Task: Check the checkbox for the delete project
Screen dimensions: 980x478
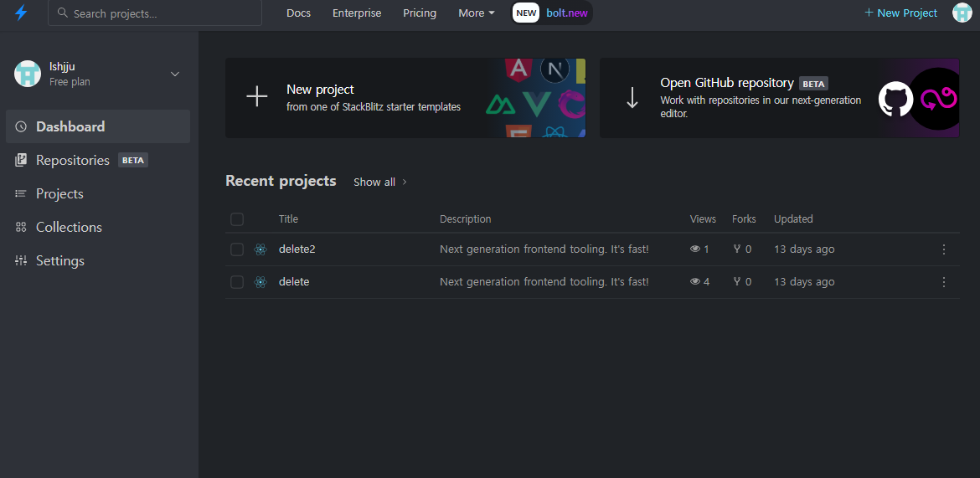Action: (237, 282)
